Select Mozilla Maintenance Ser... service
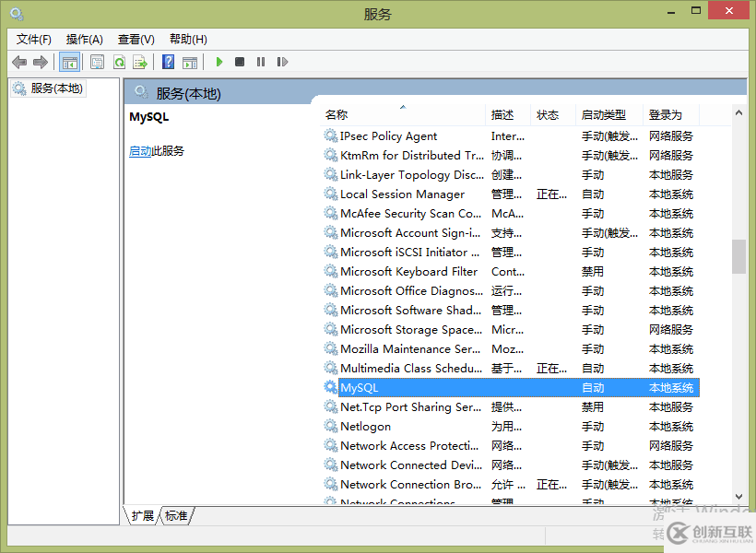Screen dimensions: 756x553 [510, 349]
